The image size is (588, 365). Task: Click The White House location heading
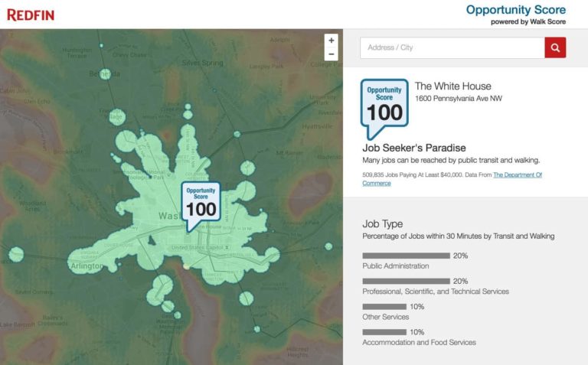452,86
